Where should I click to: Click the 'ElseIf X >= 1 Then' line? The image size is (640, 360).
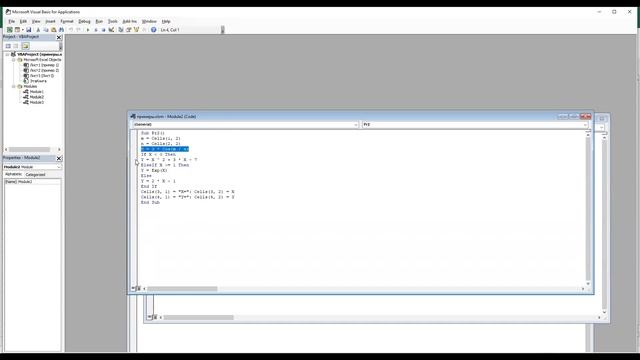click(x=165, y=165)
